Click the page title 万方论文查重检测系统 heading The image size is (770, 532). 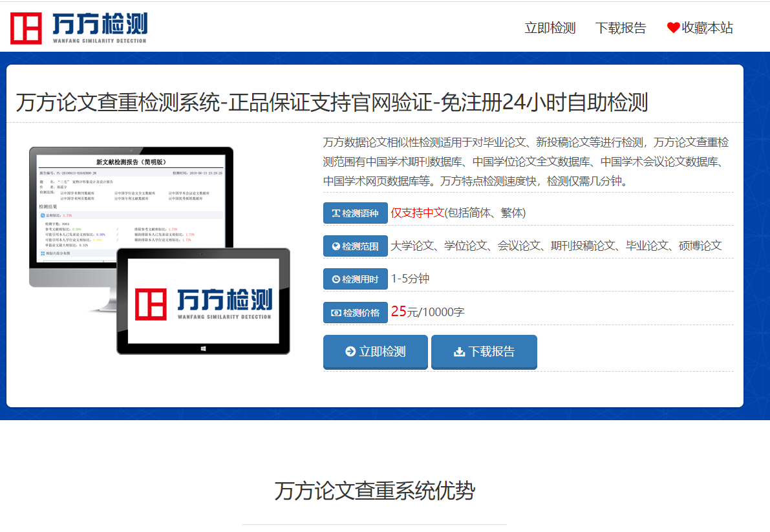[331, 102]
